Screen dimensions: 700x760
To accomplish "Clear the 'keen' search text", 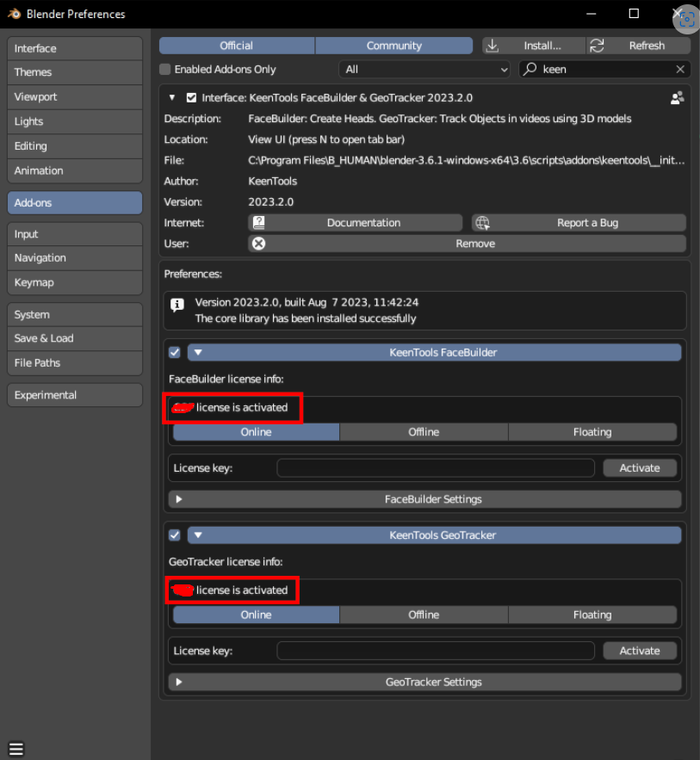I will tap(680, 70).
